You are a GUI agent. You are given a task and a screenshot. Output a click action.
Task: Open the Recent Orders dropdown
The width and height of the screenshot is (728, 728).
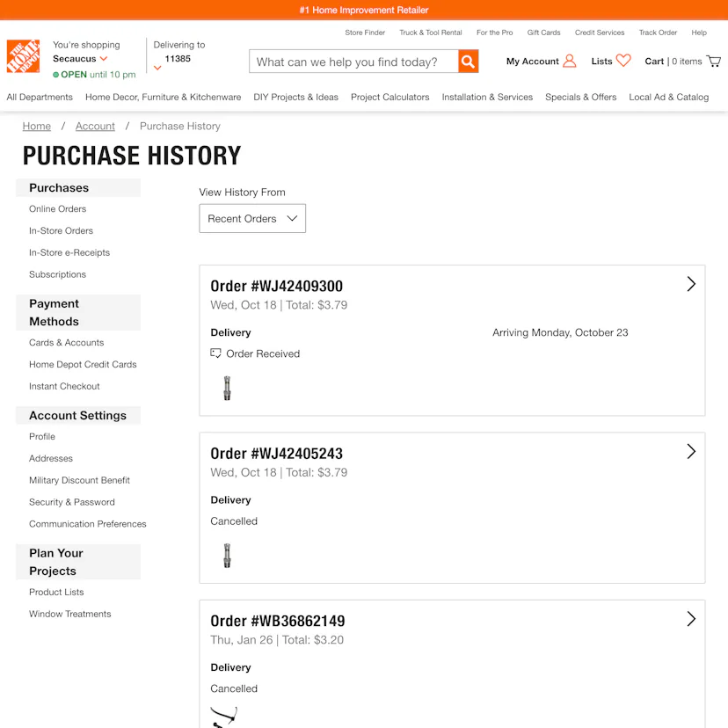tap(252, 218)
